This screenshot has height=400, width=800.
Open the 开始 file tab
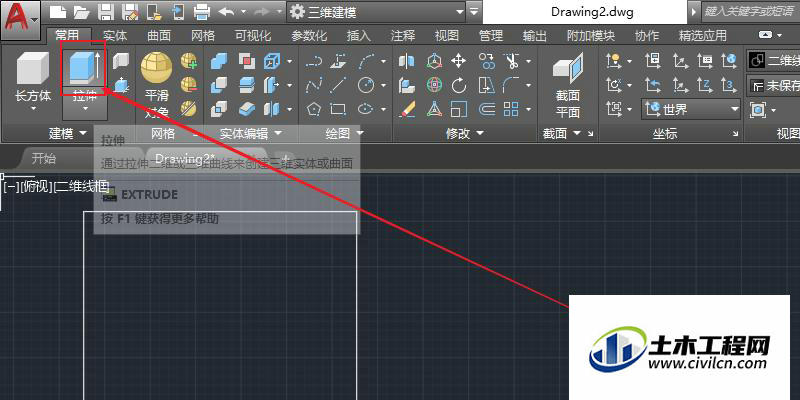[x=44, y=158]
